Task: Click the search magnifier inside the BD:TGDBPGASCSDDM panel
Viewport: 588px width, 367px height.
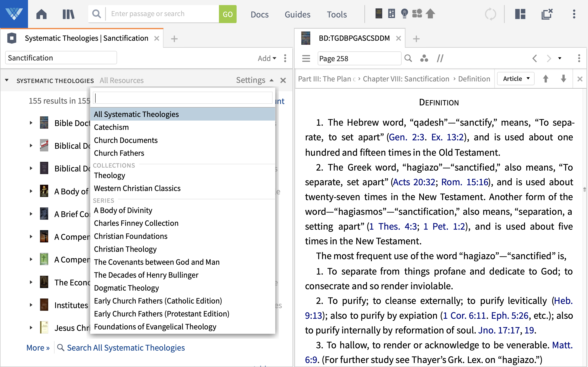Action: [408, 58]
